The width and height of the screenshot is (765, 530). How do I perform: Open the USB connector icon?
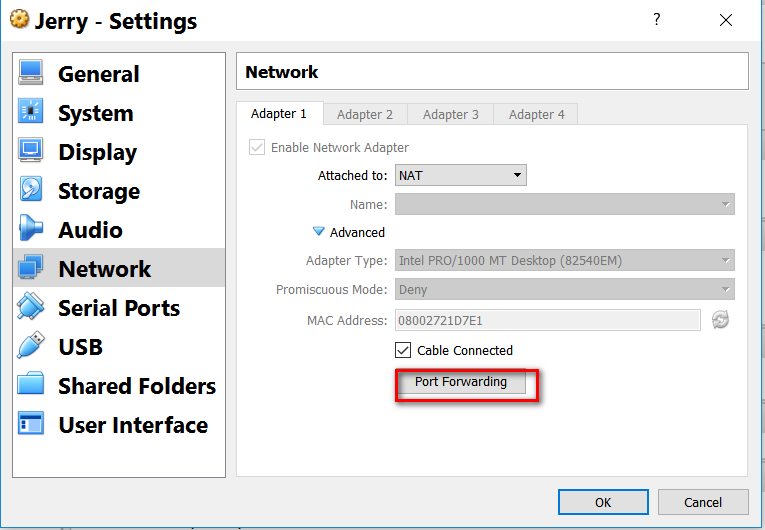[x=31, y=347]
